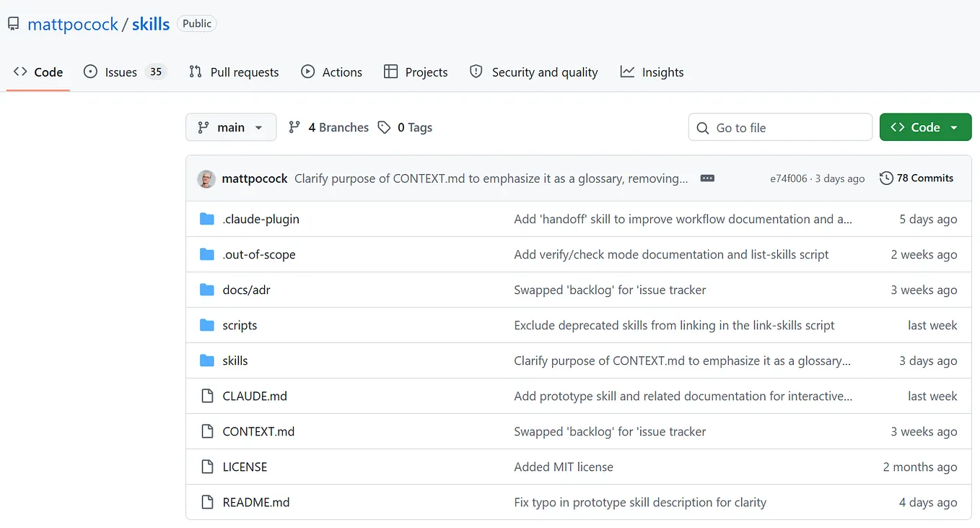This screenshot has width=980, height=528.
Task: Open the Pull requests tab
Action: click(x=234, y=72)
